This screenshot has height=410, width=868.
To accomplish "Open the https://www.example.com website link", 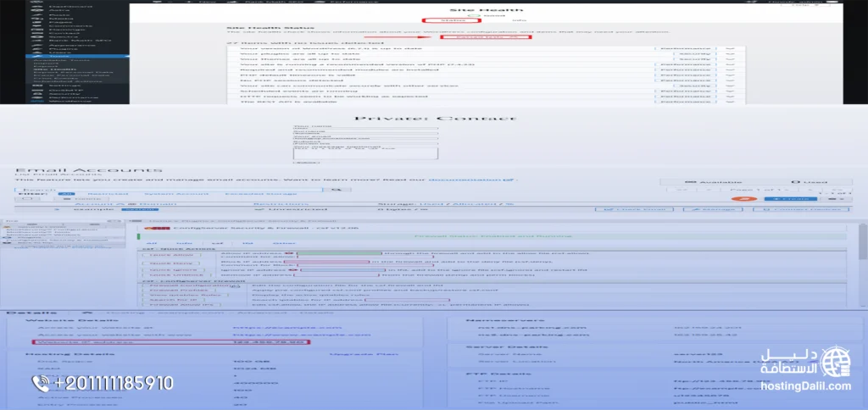I will (303, 335).
